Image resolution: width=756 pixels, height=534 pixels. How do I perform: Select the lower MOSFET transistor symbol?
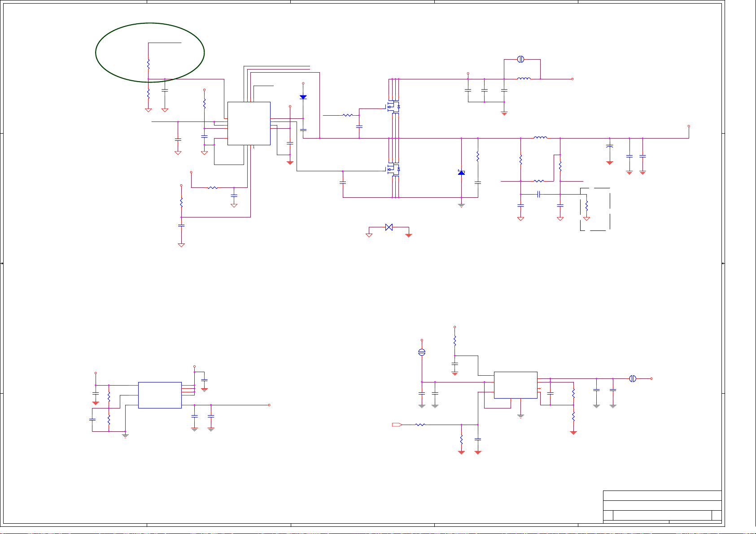coord(393,169)
